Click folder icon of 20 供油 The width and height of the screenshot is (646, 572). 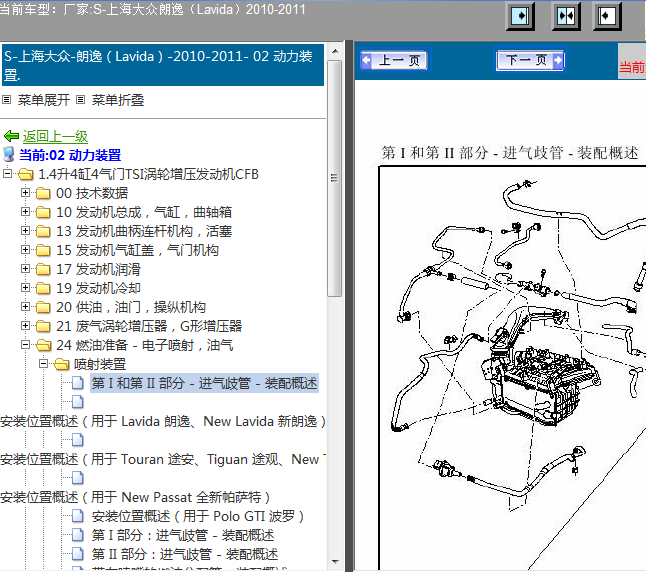pyautogui.click(x=43, y=307)
